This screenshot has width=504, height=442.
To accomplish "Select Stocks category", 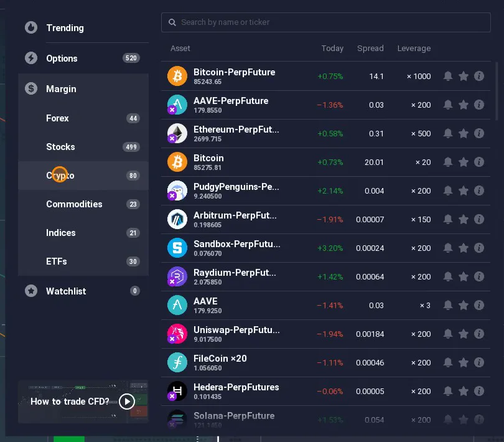I will pos(83,147).
